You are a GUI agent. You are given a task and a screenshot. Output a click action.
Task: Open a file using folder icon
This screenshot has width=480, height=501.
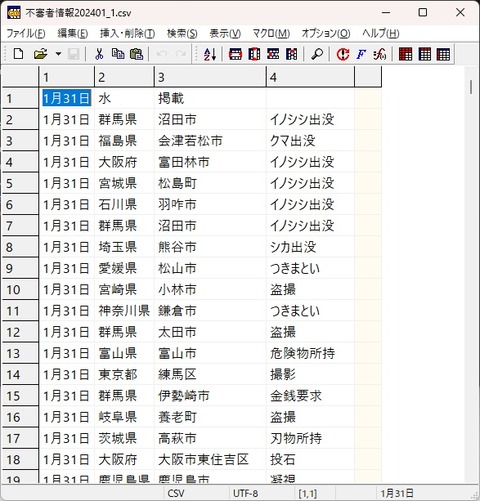[x=40, y=54]
